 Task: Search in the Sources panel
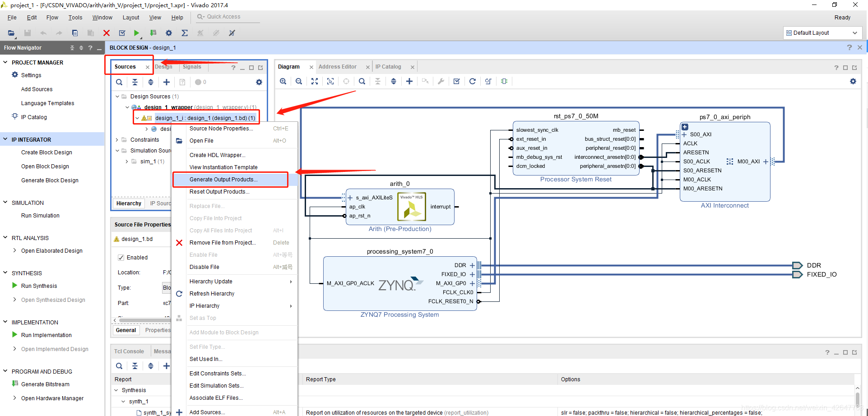pos(119,82)
